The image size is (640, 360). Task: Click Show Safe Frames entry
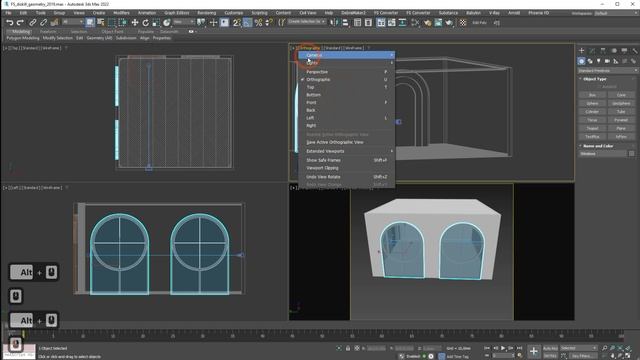point(346,160)
